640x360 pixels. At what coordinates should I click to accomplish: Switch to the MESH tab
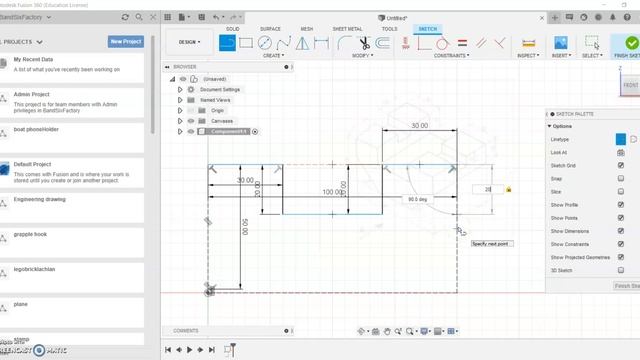(307, 29)
